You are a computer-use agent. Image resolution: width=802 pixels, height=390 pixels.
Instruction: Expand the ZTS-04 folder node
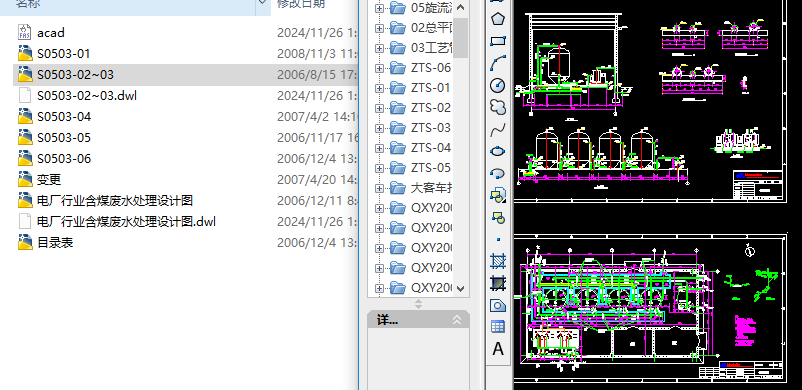(379, 148)
